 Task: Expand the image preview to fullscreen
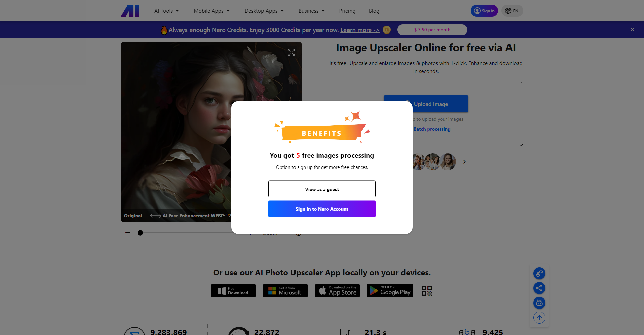coord(291,52)
